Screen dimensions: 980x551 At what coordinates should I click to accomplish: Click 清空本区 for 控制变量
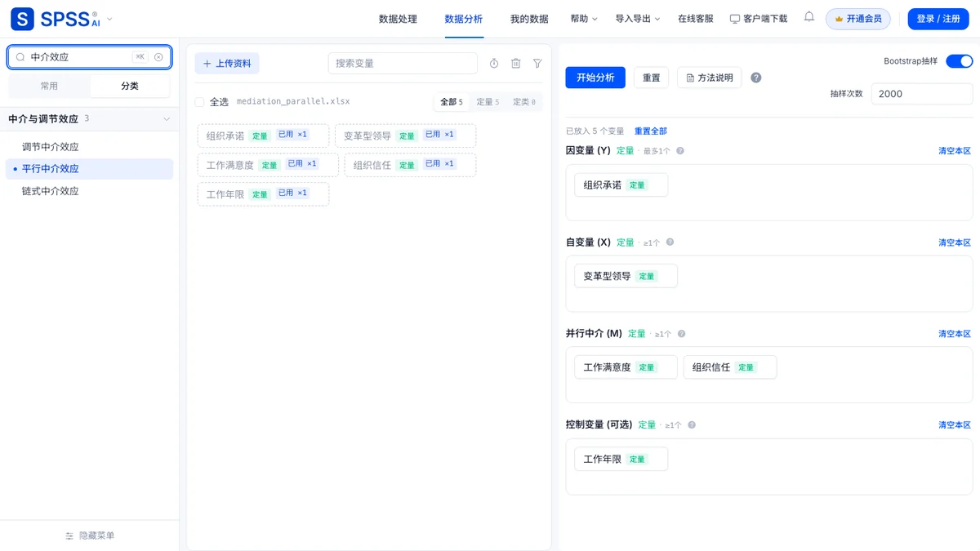[955, 425]
